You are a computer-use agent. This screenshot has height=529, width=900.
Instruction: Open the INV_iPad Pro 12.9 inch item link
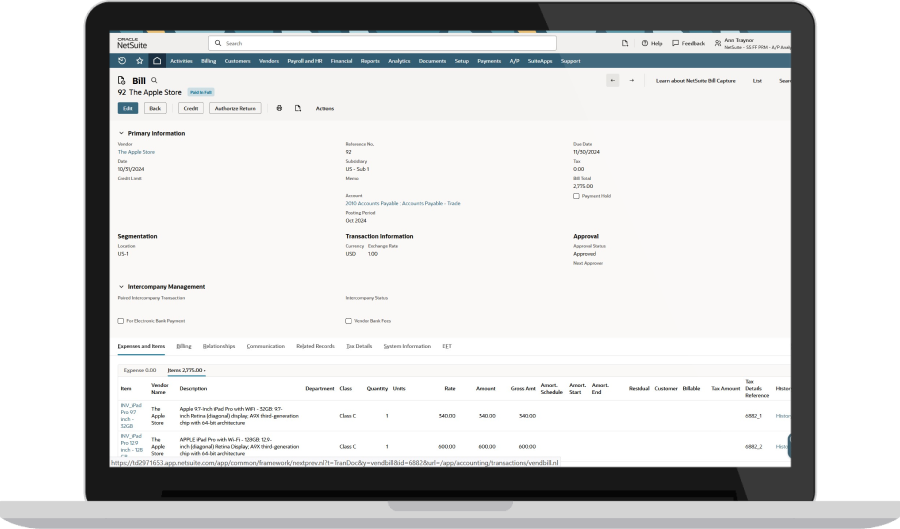click(x=131, y=446)
